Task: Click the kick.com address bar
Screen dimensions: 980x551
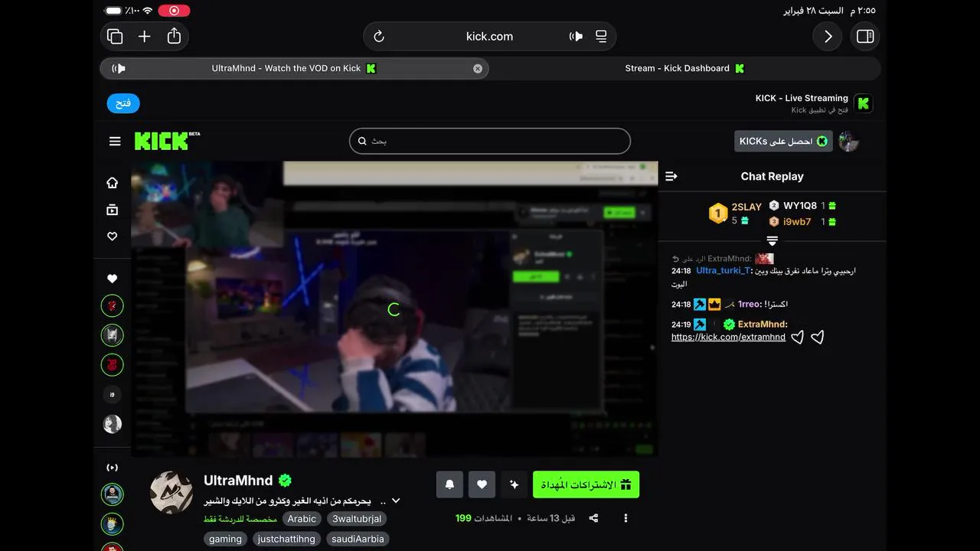Action: pyautogui.click(x=489, y=36)
